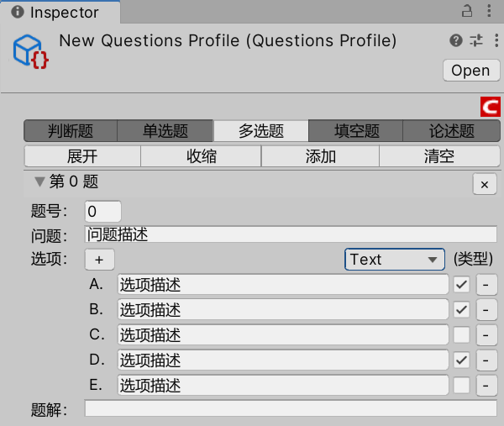The width and height of the screenshot is (504, 426).
Task: Switch to the 多选题 tab
Action: click(261, 131)
